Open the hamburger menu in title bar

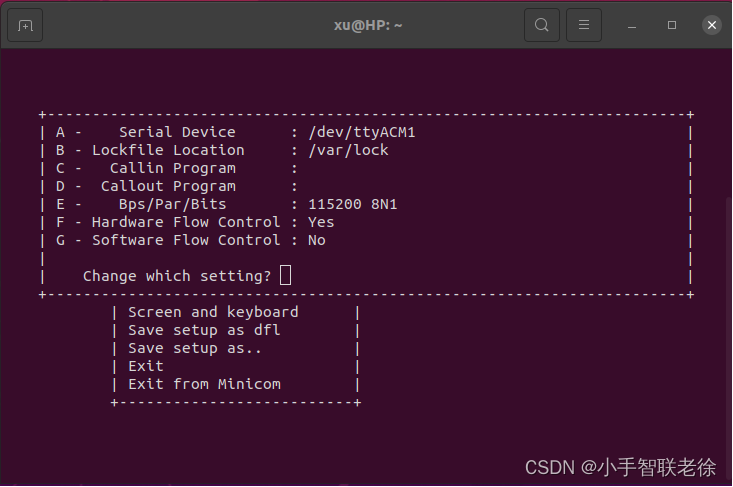click(584, 25)
